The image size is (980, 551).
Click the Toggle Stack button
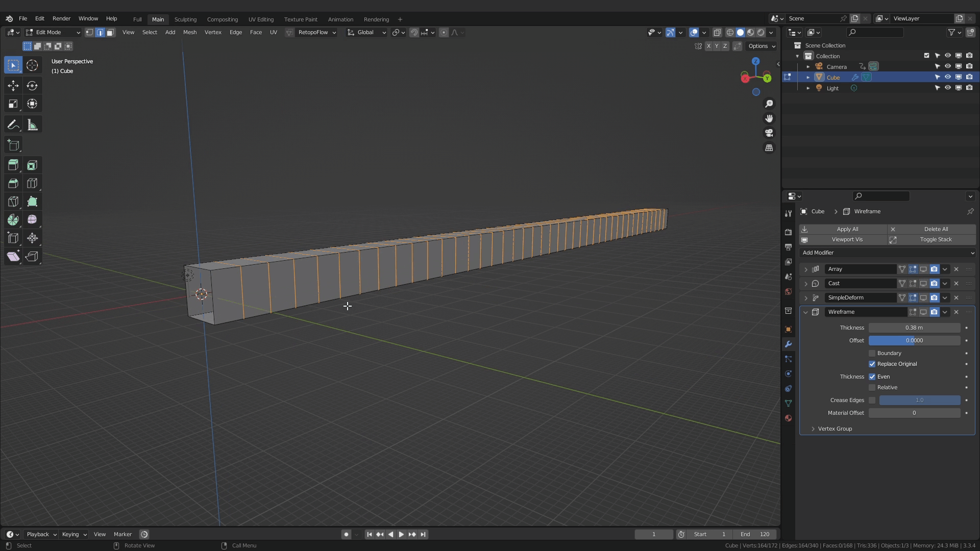(935, 239)
